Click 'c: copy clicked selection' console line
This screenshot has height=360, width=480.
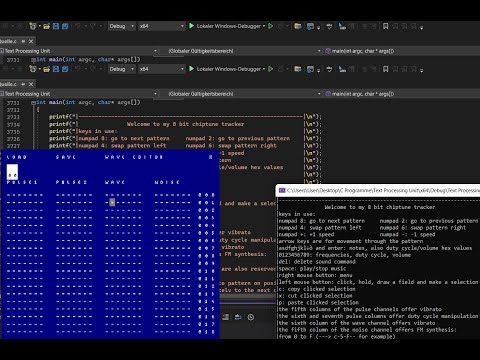click(317, 289)
